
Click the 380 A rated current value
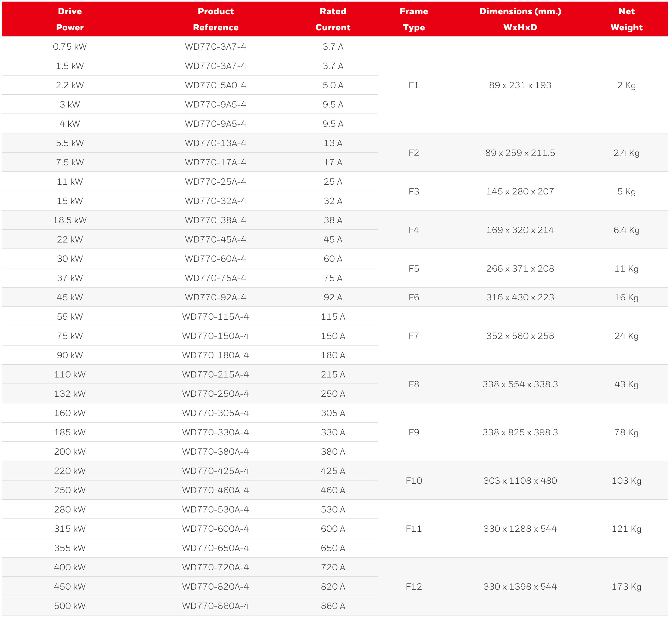tap(333, 451)
